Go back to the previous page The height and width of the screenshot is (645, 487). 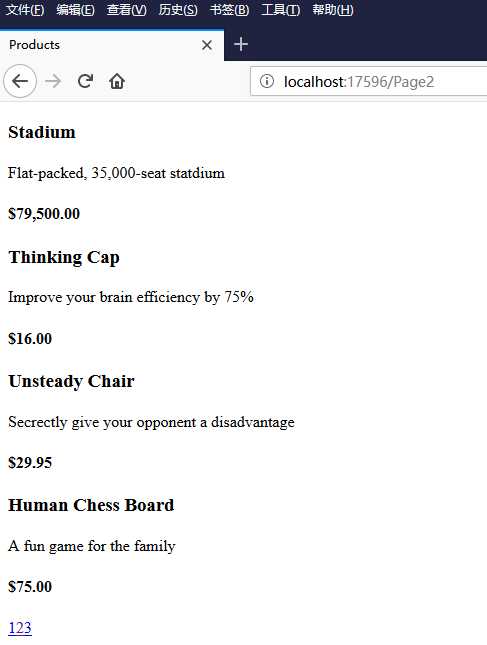pyautogui.click(x=20, y=81)
